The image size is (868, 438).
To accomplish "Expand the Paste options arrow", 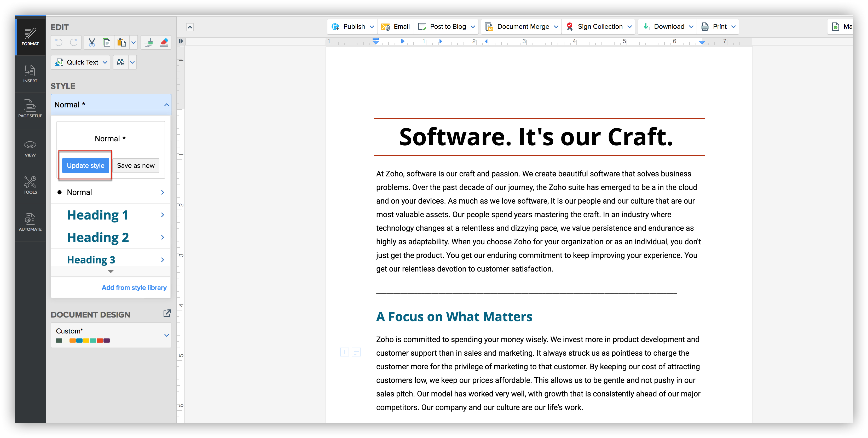I will pyautogui.click(x=134, y=42).
